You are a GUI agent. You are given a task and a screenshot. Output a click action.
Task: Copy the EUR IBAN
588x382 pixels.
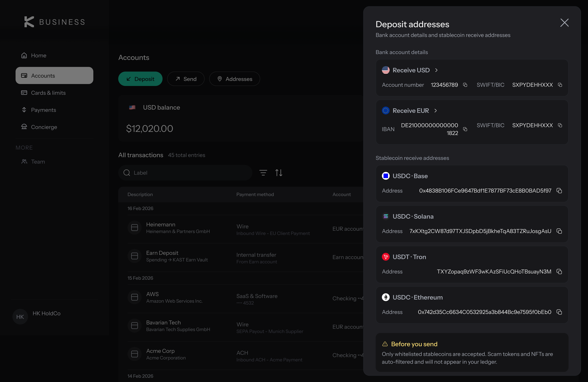(465, 129)
